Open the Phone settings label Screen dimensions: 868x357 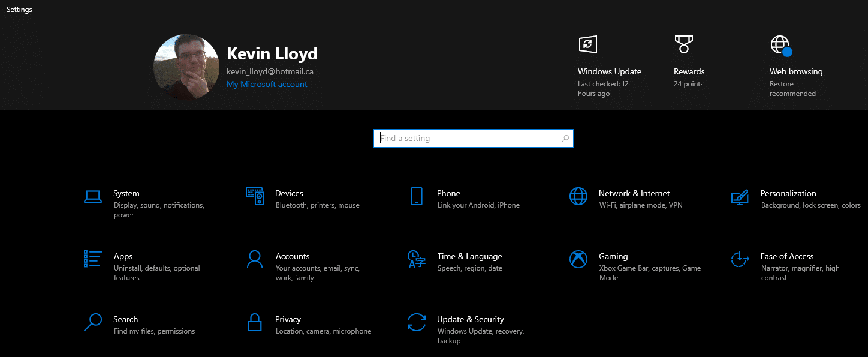point(448,193)
